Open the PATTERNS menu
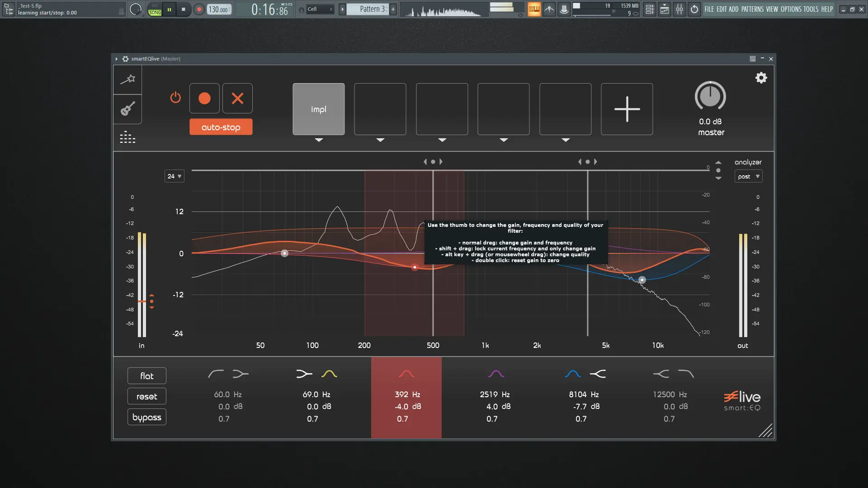 [x=752, y=9]
